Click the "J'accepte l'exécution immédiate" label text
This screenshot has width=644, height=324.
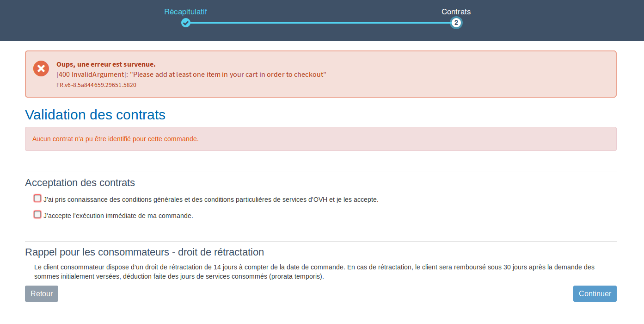pyautogui.click(x=118, y=216)
